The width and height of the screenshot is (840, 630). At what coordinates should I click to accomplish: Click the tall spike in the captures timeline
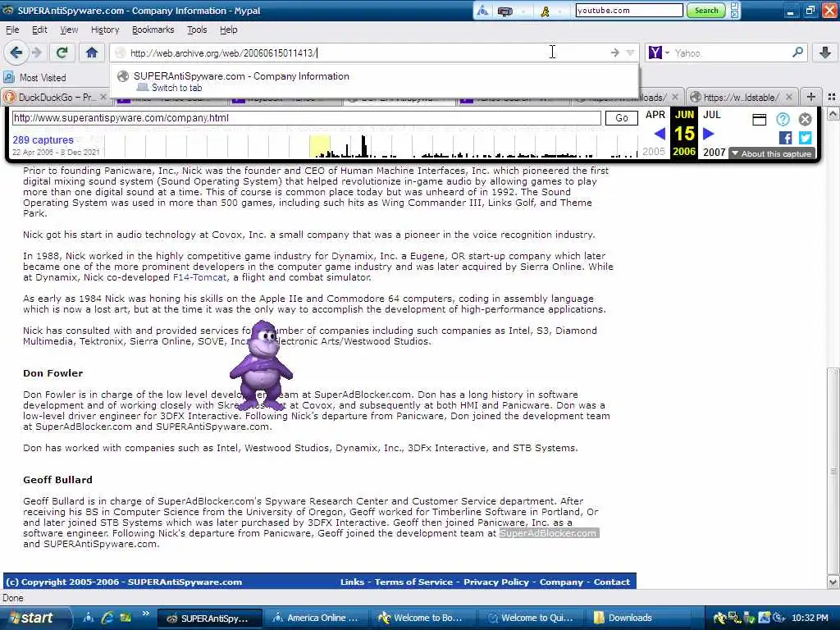point(363,146)
